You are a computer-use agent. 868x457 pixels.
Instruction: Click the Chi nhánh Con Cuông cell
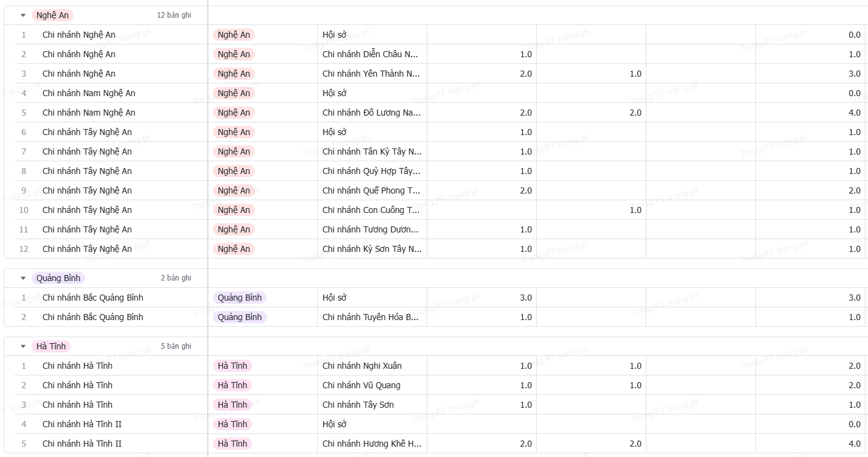[371, 210]
